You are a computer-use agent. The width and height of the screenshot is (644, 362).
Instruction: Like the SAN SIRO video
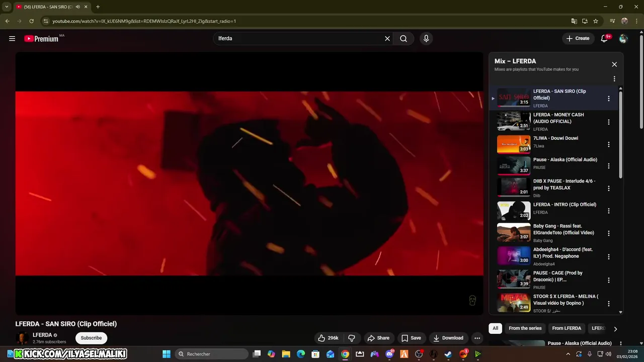pyautogui.click(x=328, y=338)
